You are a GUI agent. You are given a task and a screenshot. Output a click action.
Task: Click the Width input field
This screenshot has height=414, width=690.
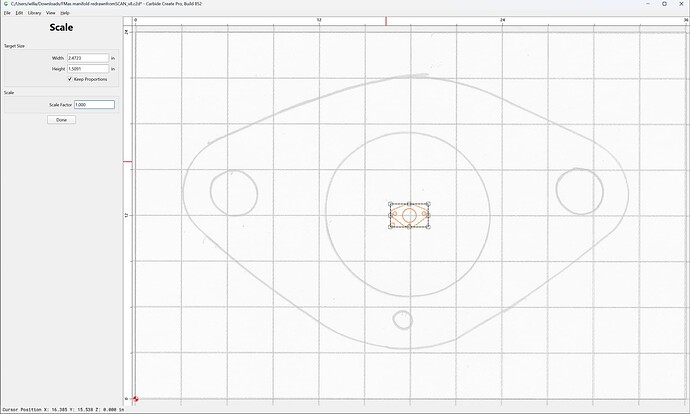point(88,58)
